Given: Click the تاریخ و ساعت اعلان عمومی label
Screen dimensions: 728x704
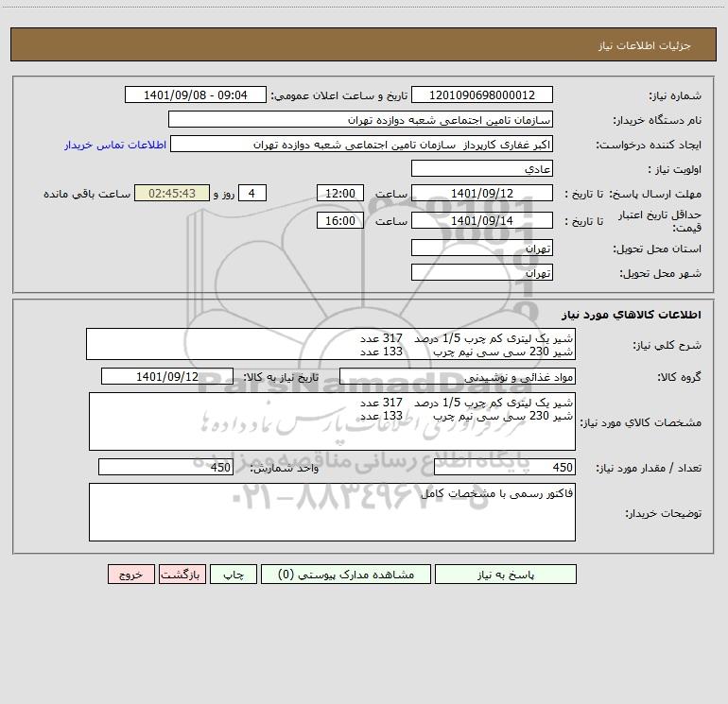Looking at the screenshot, I should pos(338,95).
